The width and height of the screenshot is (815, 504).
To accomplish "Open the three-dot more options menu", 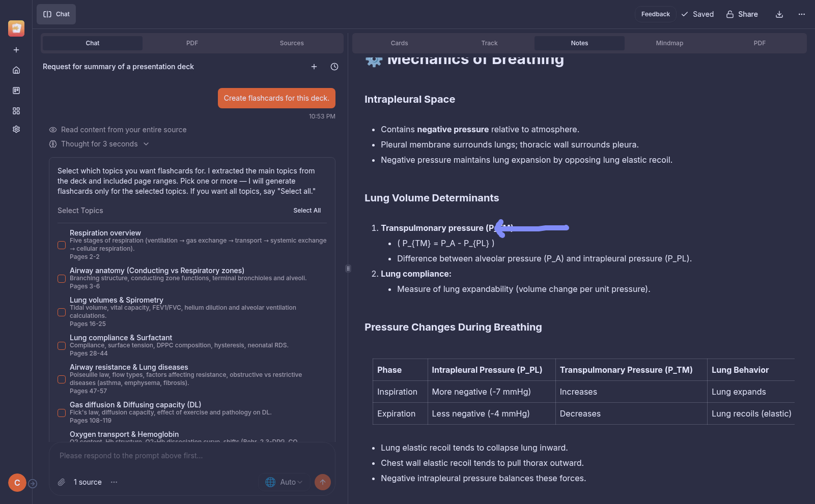I will [801, 14].
